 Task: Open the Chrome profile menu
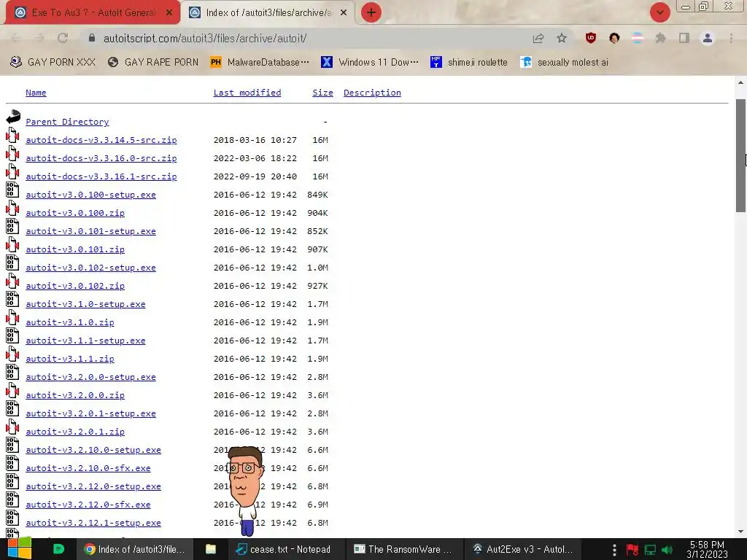pos(708,38)
